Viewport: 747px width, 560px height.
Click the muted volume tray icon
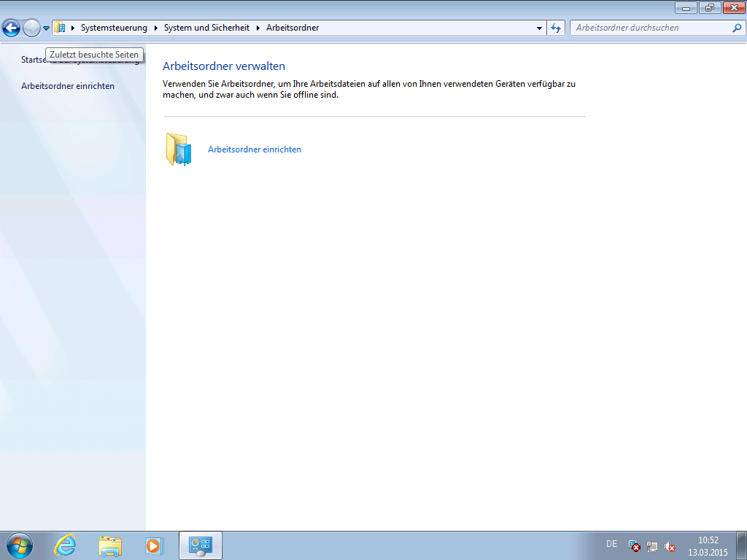pyautogui.click(x=670, y=546)
